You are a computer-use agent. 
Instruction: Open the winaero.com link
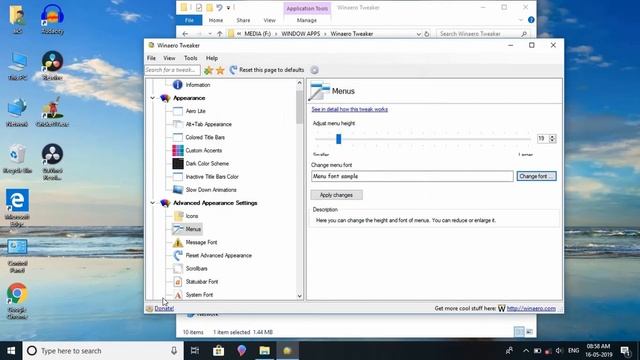[x=531, y=309]
